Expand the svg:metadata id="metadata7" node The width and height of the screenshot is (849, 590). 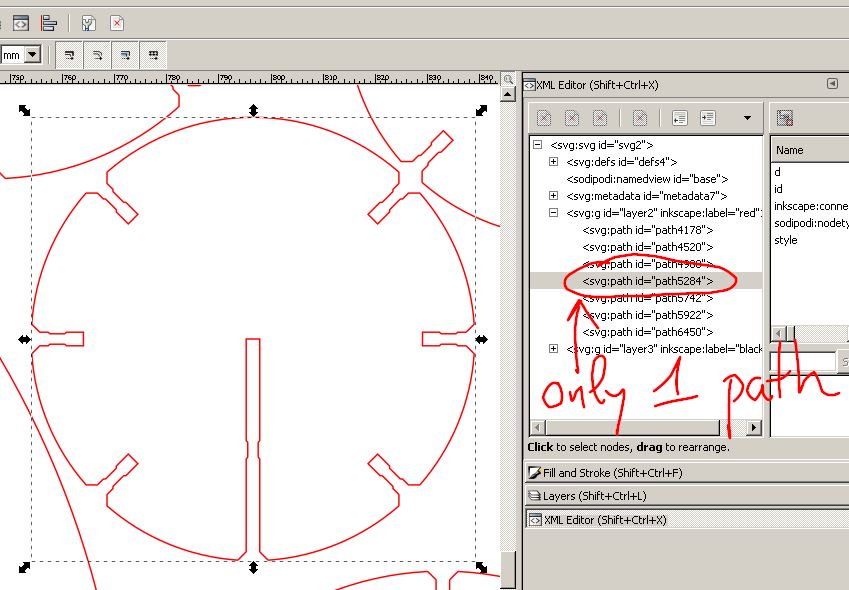(x=553, y=195)
